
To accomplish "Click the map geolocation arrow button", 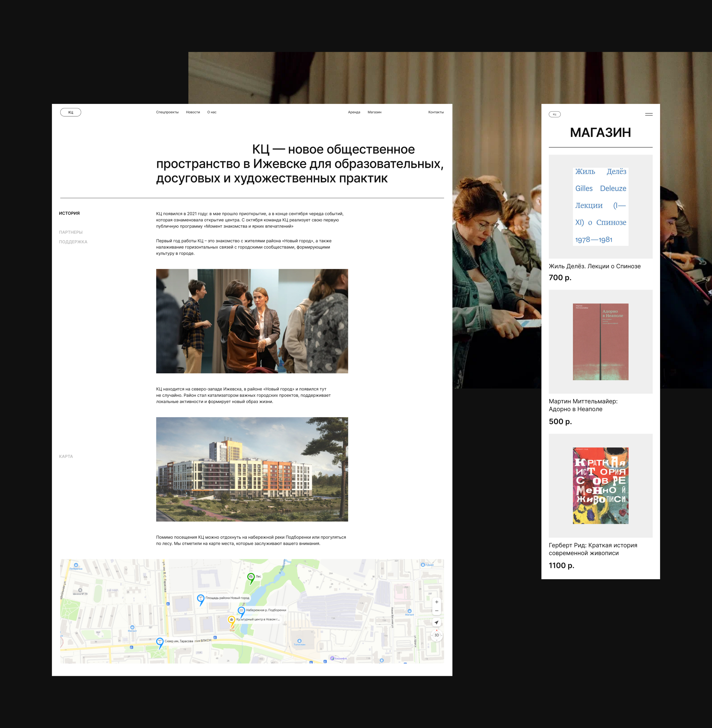I will pos(436,622).
